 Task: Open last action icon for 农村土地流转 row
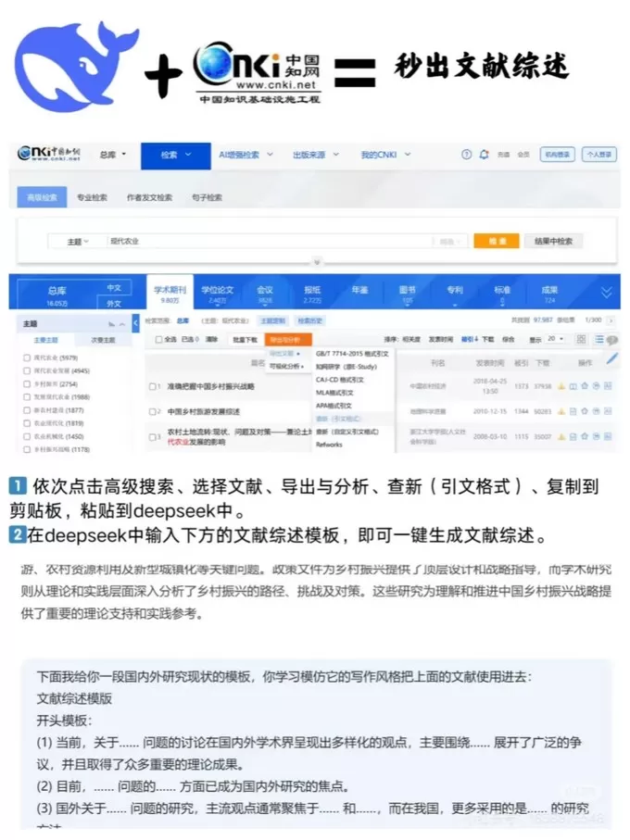pyautogui.click(x=608, y=436)
